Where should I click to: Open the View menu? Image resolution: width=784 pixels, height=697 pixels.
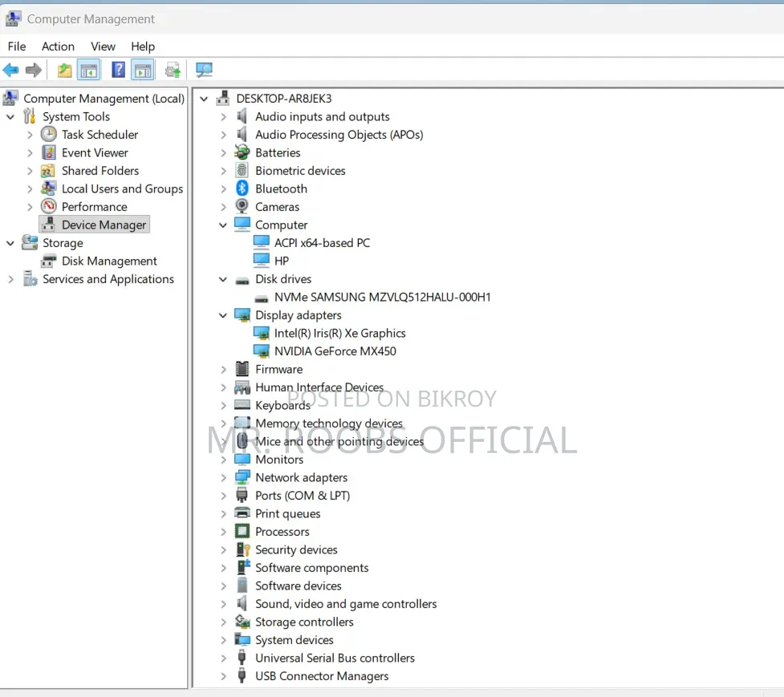pos(103,47)
